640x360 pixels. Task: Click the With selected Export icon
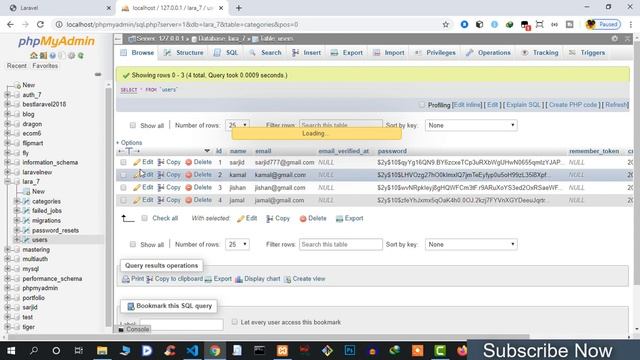click(339, 219)
